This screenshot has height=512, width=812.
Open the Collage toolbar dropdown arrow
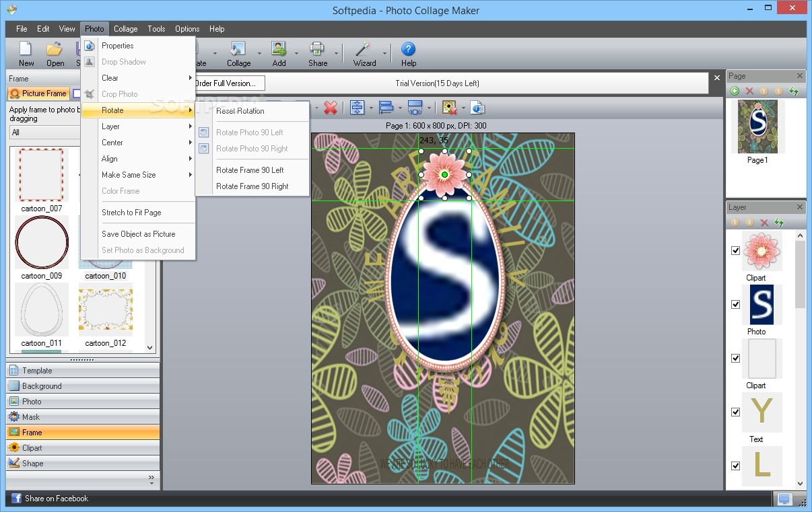259,53
